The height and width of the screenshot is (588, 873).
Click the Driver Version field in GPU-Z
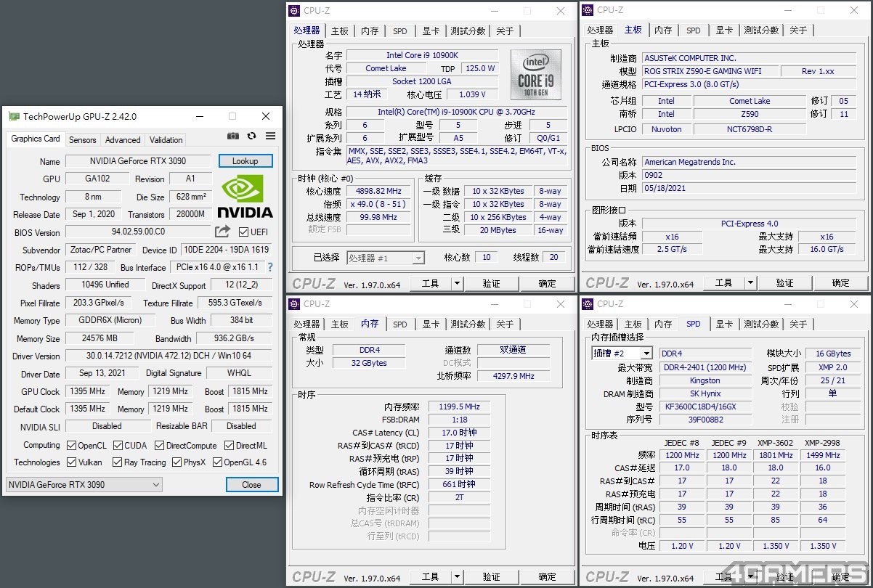click(168, 356)
